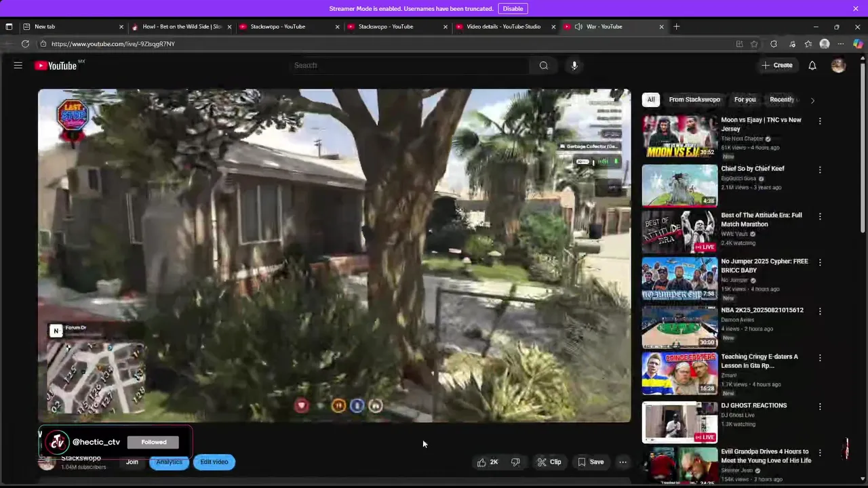Click the live video player

tap(334, 256)
